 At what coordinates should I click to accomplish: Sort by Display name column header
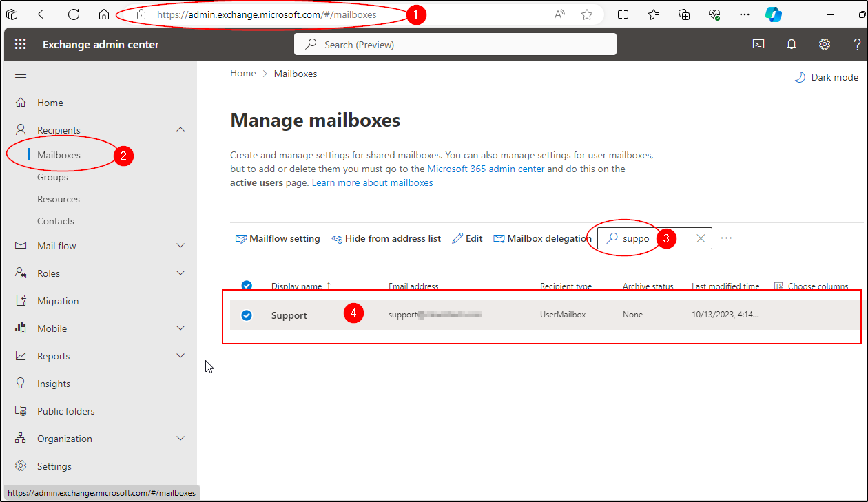(297, 286)
